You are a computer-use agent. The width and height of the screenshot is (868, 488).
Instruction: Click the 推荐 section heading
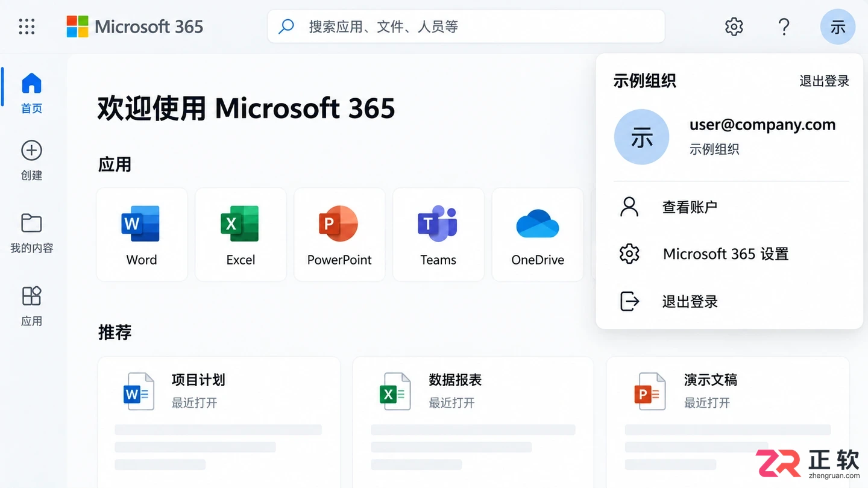coord(115,332)
